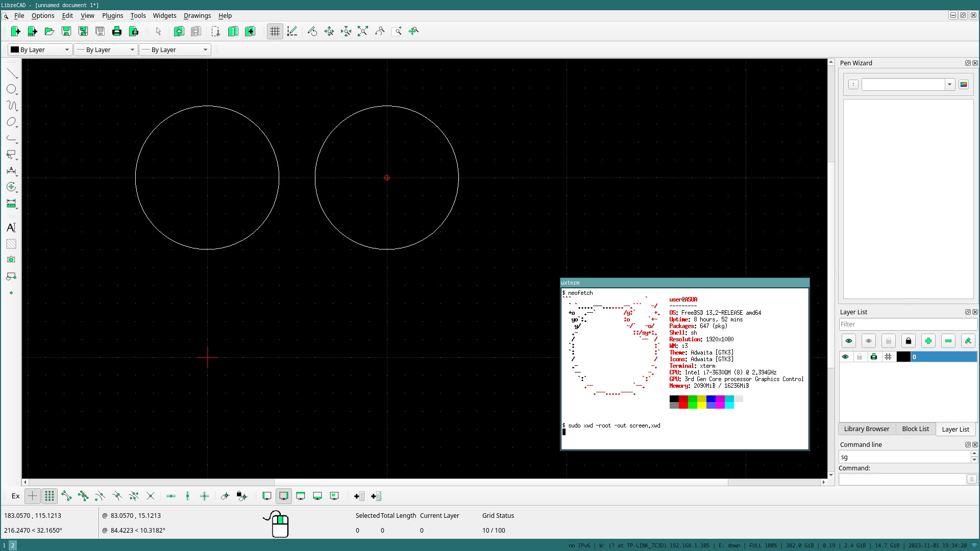
Task: Click the Copy icon in the toolbar
Action: point(233,32)
